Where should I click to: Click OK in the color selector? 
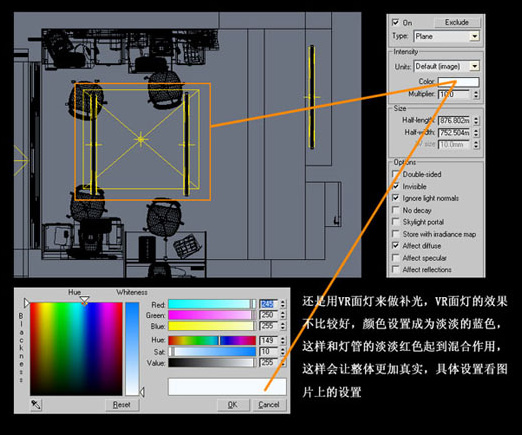point(233,405)
